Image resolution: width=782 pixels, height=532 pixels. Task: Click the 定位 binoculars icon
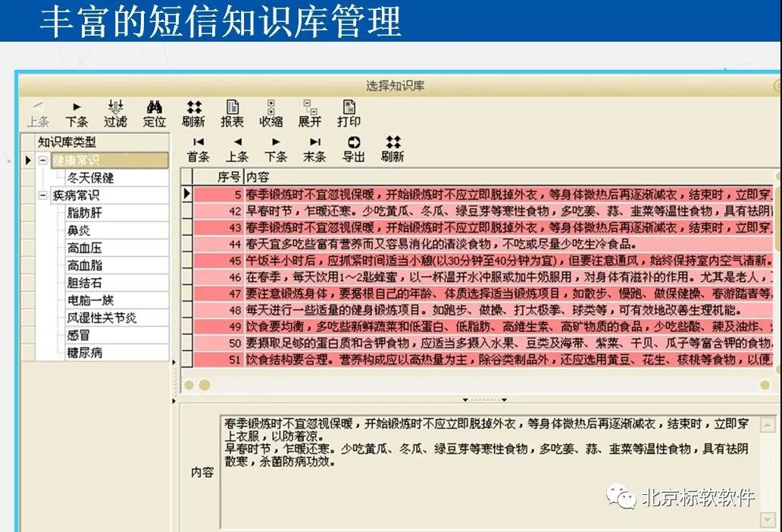(154, 114)
